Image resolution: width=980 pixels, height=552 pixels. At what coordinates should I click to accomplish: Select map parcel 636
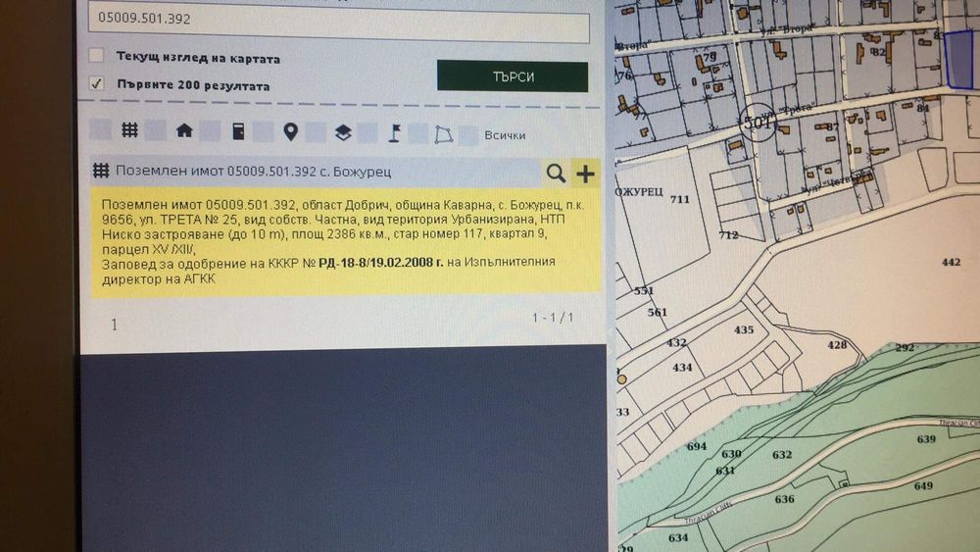pyautogui.click(x=784, y=499)
